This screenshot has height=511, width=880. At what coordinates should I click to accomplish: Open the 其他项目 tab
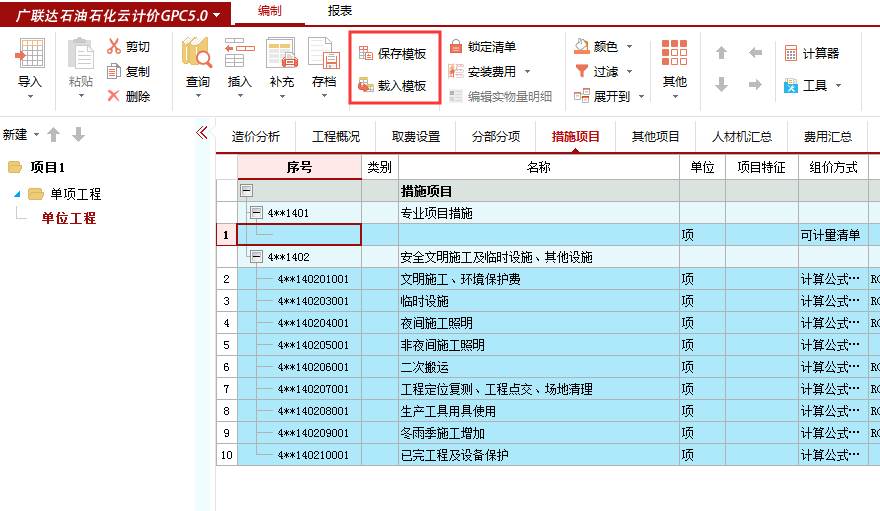[656, 136]
